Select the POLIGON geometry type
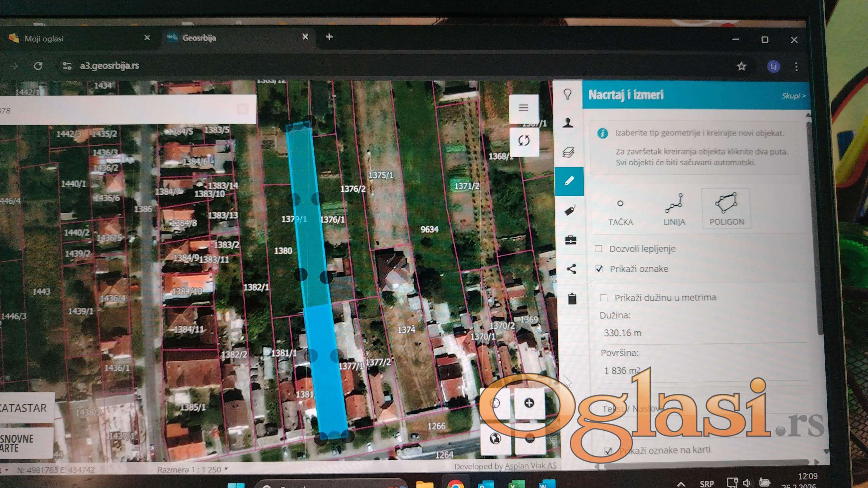Screen dimensions: 868x488 [726, 209]
